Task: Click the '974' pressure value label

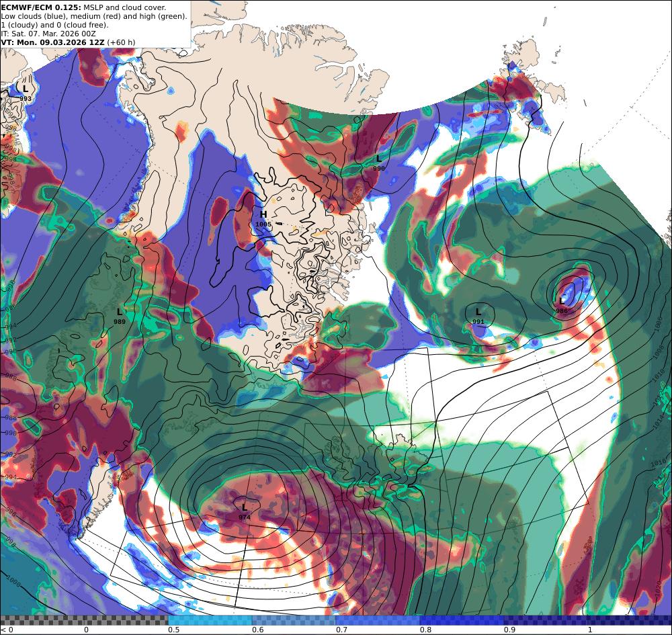Action: coord(245,517)
